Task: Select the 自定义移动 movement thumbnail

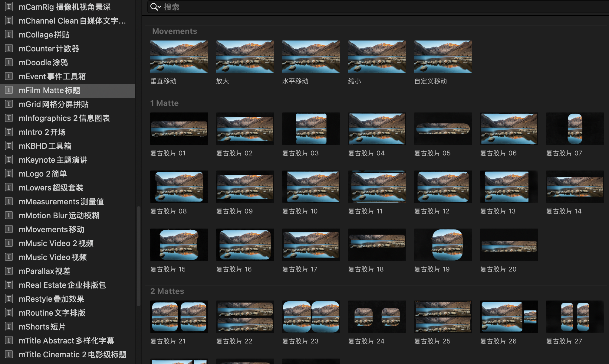Action: click(x=443, y=57)
